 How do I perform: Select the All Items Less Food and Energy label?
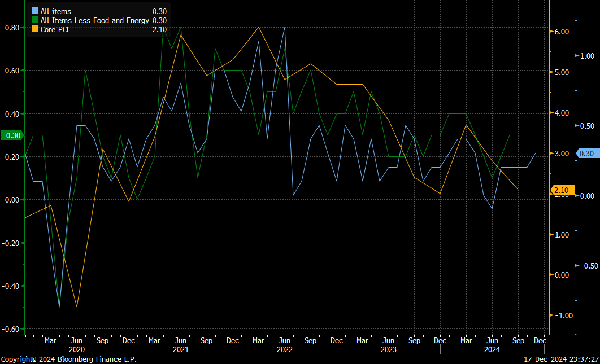point(94,20)
